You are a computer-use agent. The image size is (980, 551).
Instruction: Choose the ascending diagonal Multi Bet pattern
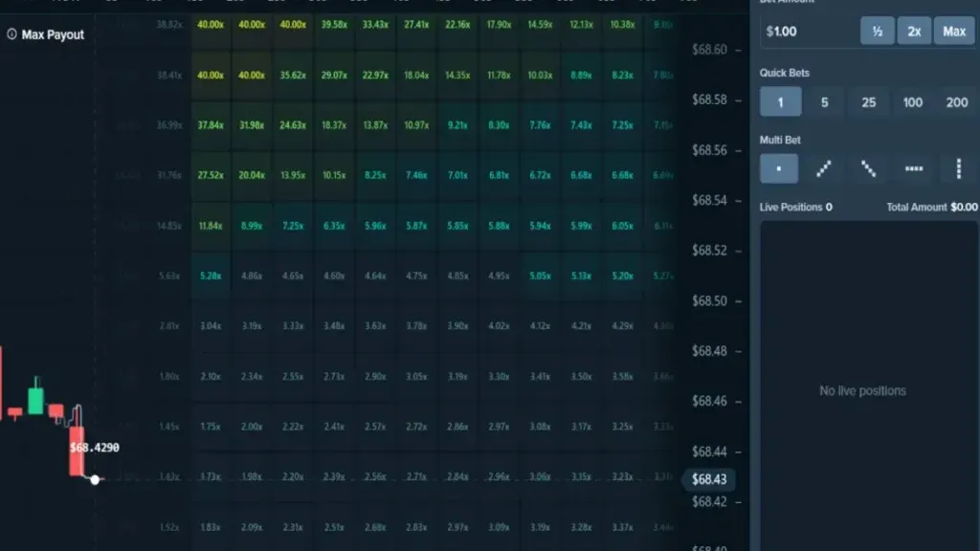[x=824, y=168]
